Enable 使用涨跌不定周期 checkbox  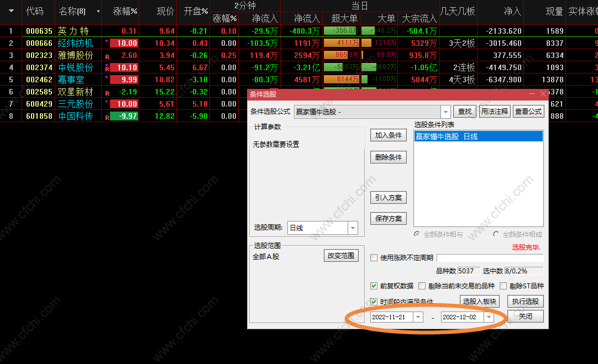pos(374,257)
